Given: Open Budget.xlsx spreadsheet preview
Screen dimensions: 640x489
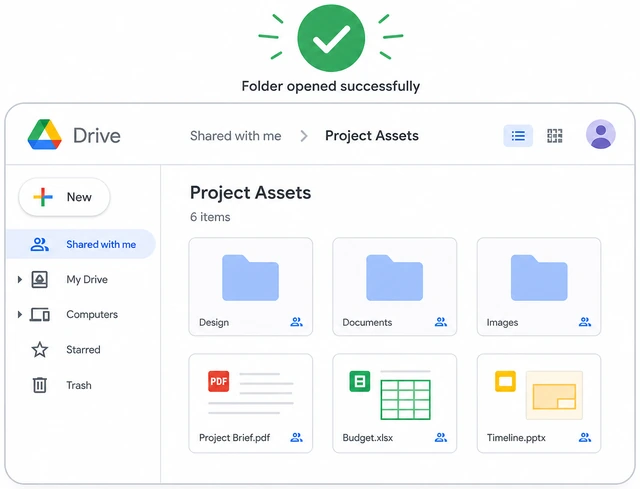Looking at the screenshot, I should tap(405, 395).
